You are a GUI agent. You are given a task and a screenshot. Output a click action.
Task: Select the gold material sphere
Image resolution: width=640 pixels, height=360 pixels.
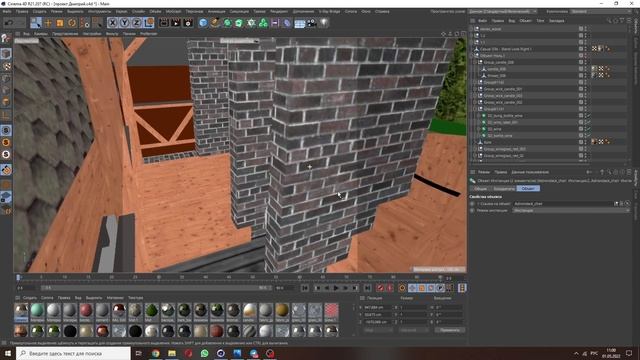[x=282, y=311]
